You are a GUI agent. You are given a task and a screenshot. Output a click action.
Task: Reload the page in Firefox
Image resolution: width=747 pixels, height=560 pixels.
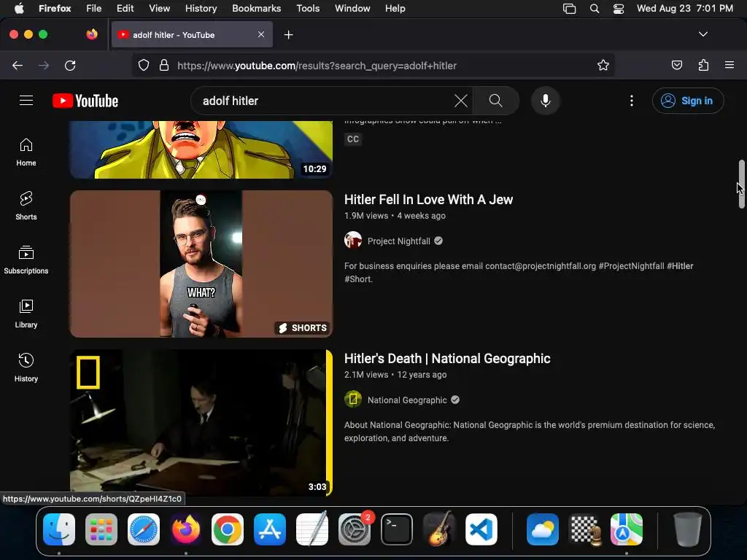point(70,65)
